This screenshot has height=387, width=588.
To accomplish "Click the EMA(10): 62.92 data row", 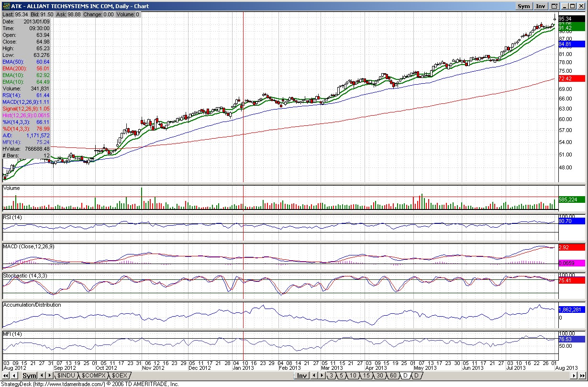I will 26,75.
